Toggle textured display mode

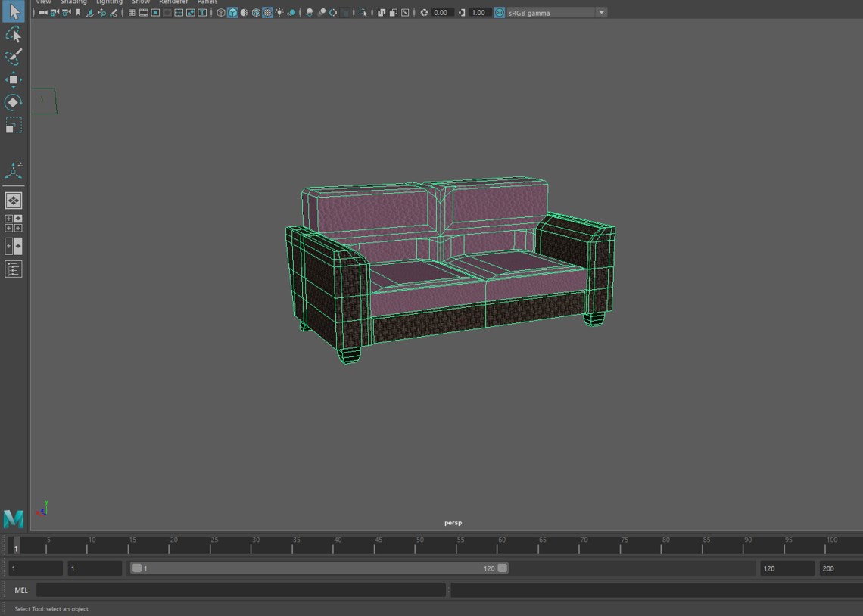(x=267, y=13)
